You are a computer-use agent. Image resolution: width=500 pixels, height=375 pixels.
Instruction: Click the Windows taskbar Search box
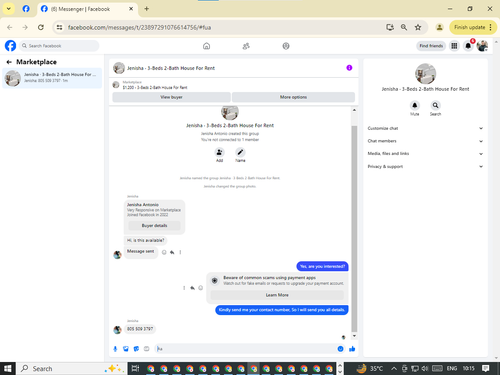click(x=71, y=368)
